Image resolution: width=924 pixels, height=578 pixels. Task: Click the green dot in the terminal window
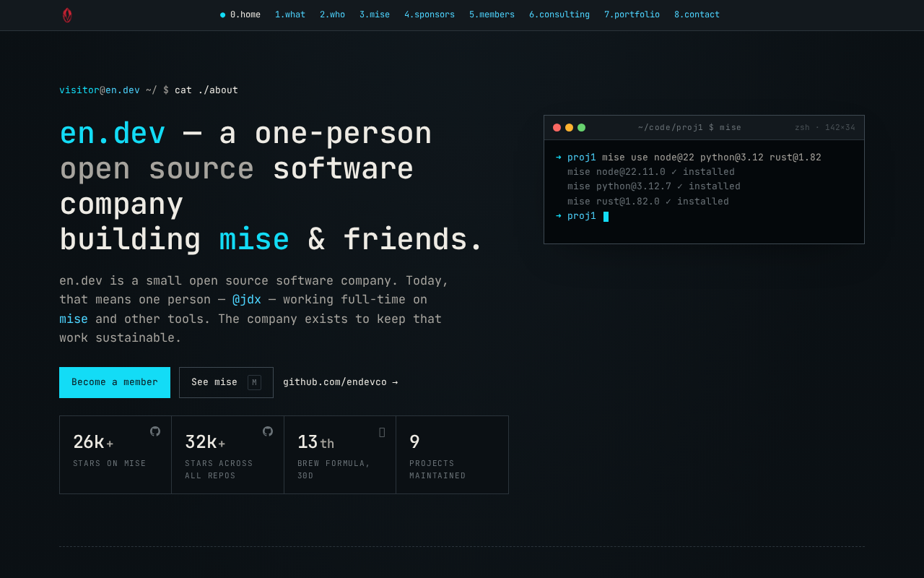[x=581, y=127]
